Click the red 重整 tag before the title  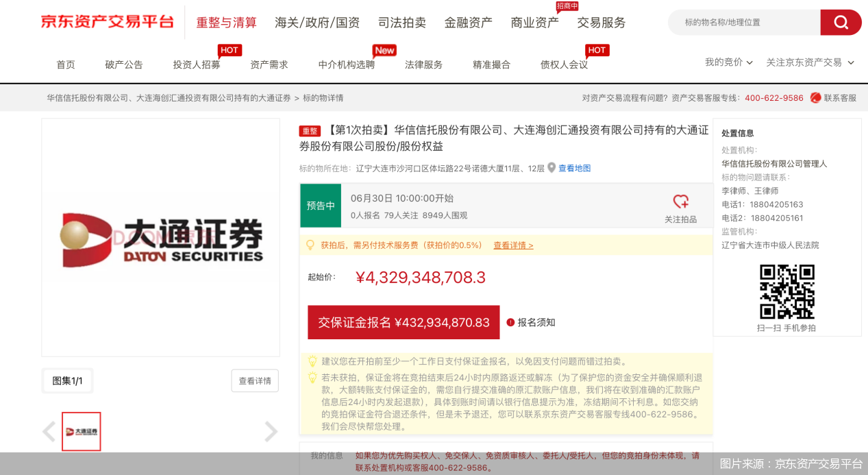click(310, 131)
